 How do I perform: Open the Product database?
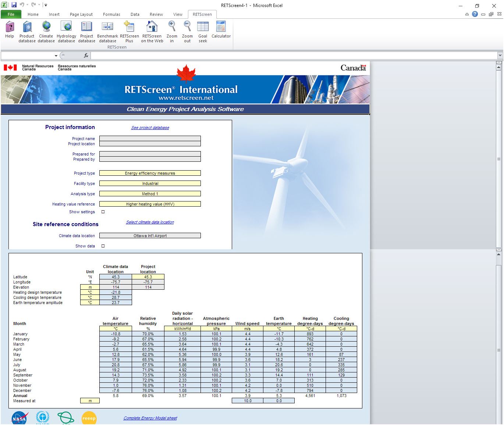tap(26, 31)
